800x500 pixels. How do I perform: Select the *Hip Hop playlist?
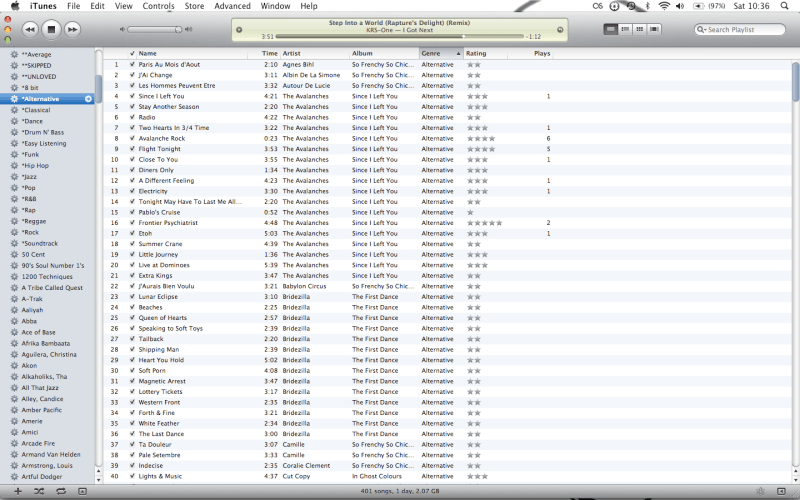(x=36, y=165)
